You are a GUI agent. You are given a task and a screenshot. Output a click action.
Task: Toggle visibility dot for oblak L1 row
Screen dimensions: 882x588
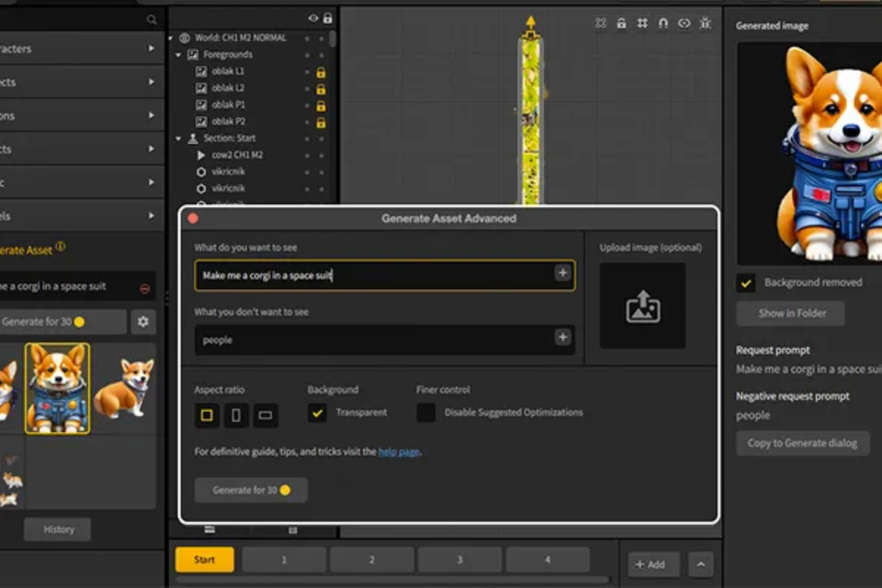click(x=307, y=72)
